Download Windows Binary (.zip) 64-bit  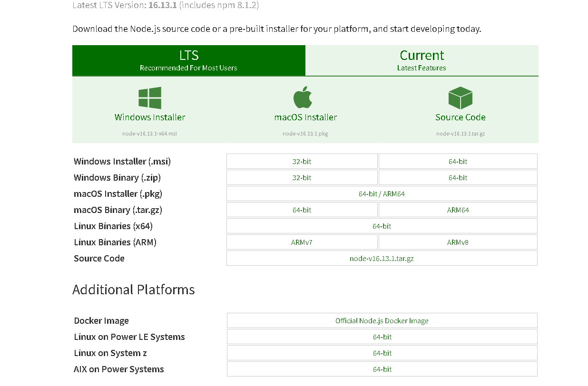tap(458, 178)
